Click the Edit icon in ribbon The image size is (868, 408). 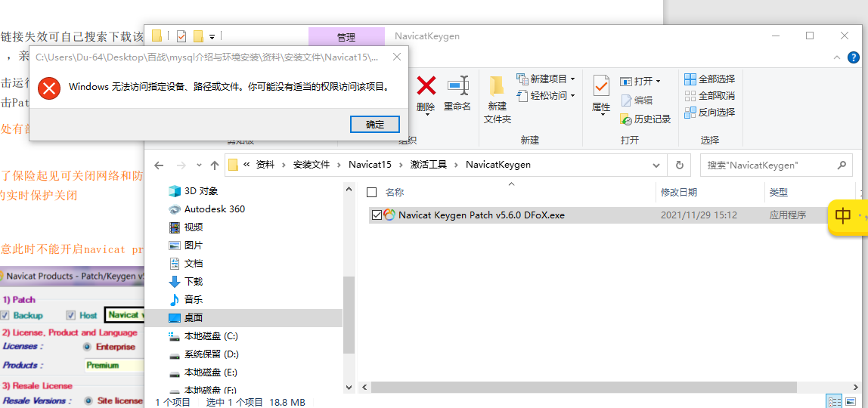pos(626,100)
